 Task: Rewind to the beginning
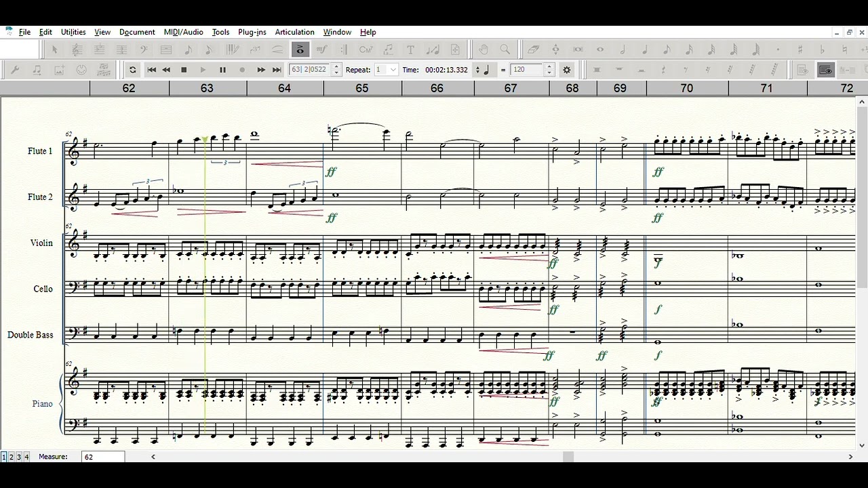(151, 70)
